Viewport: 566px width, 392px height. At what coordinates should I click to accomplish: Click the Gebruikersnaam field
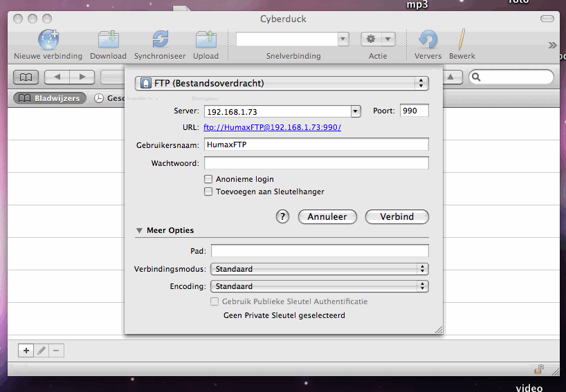click(317, 144)
